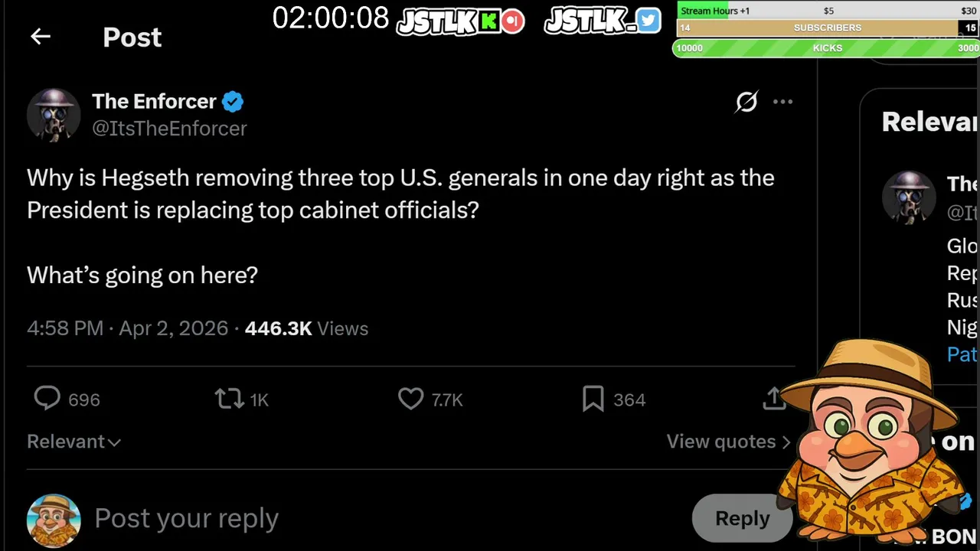Click your own avatar beside reply box
The image size is (980, 551).
click(x=54, y=520)
